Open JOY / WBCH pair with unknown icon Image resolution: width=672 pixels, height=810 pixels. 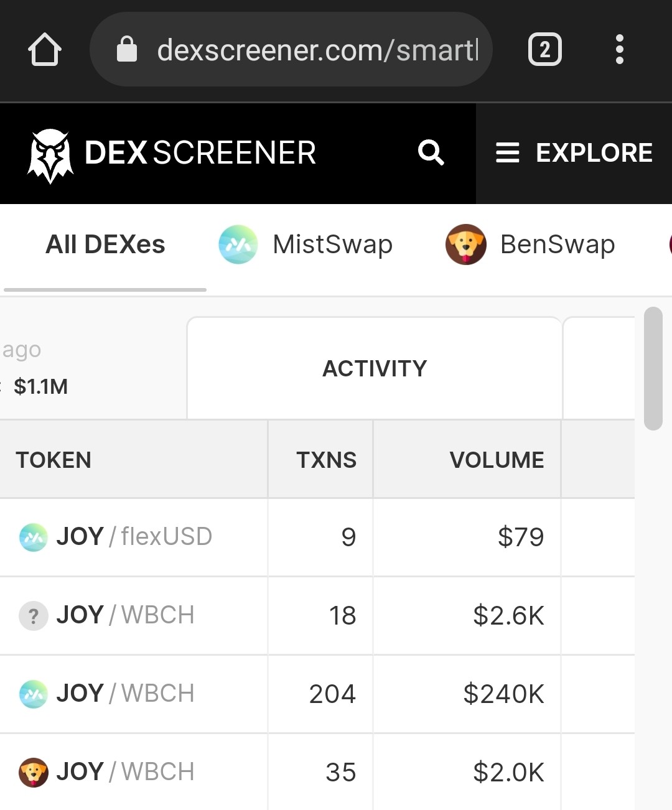317,615
